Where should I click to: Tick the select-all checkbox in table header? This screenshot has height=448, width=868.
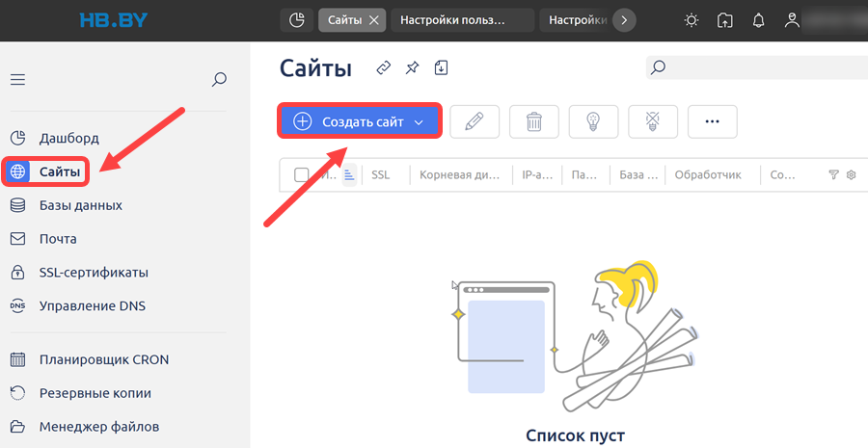click(x=301, y=174)
